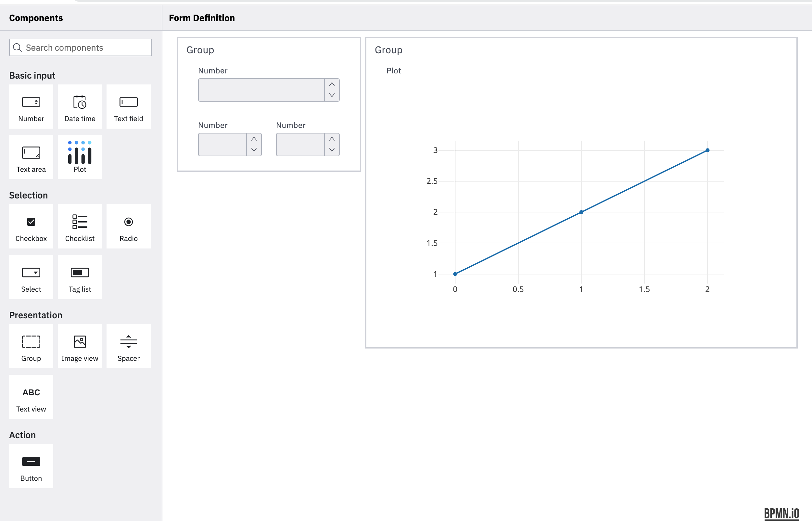Click the Components panel header
Viewport: 812px width, 521px height.
36,18
